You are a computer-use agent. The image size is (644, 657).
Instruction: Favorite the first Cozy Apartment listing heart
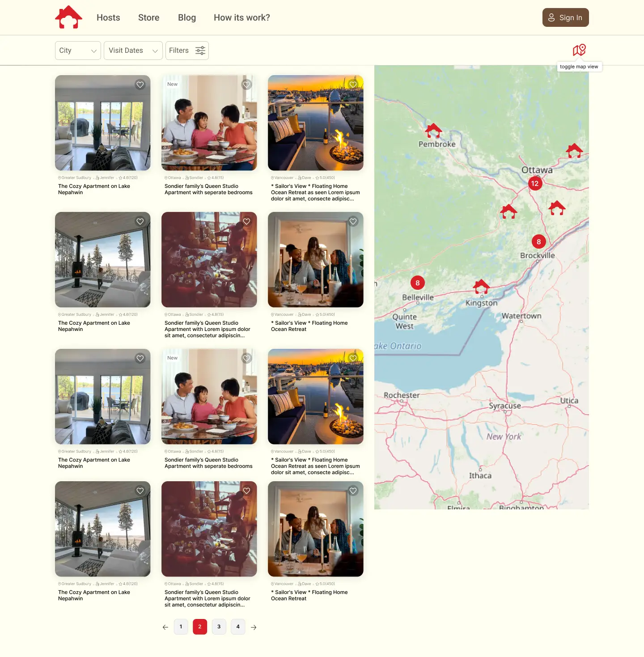click(x=140, y=85)
